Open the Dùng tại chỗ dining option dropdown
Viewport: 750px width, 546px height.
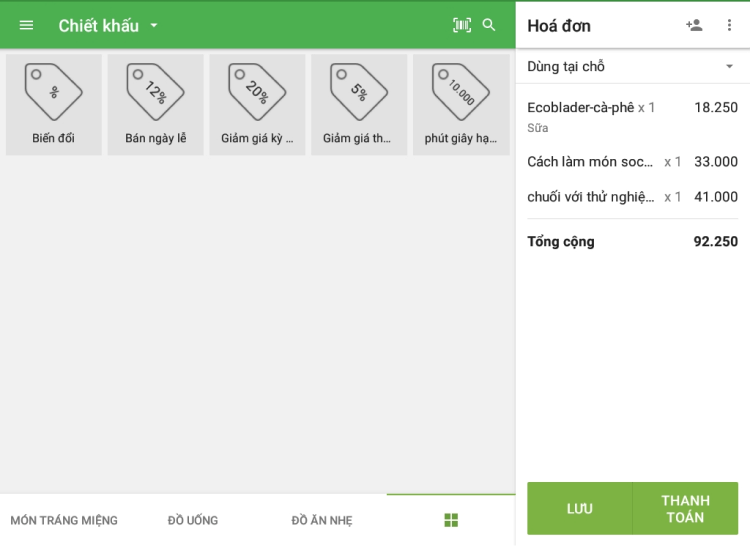[632, 66]
